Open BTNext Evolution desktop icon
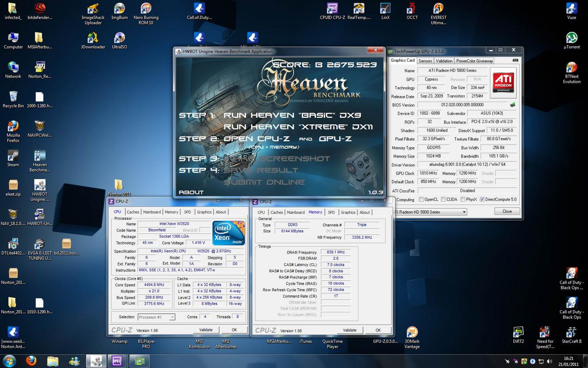588x368 pixels. point(571,73)
